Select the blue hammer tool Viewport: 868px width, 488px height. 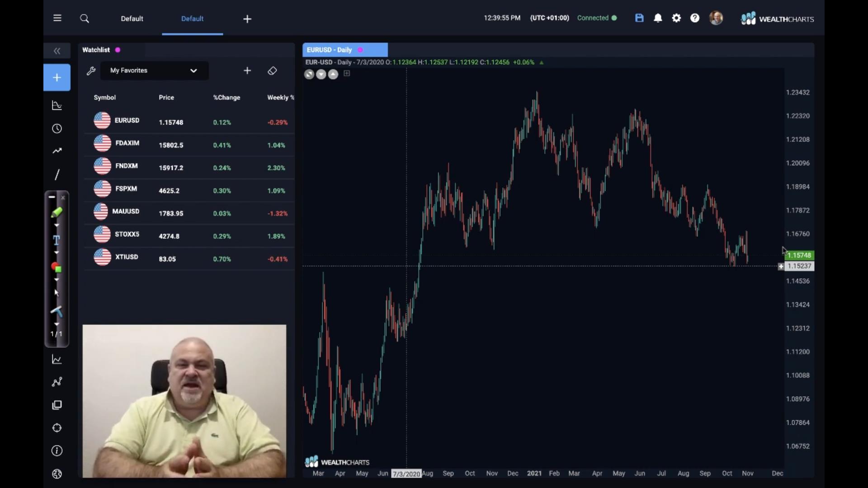[57, 311]
